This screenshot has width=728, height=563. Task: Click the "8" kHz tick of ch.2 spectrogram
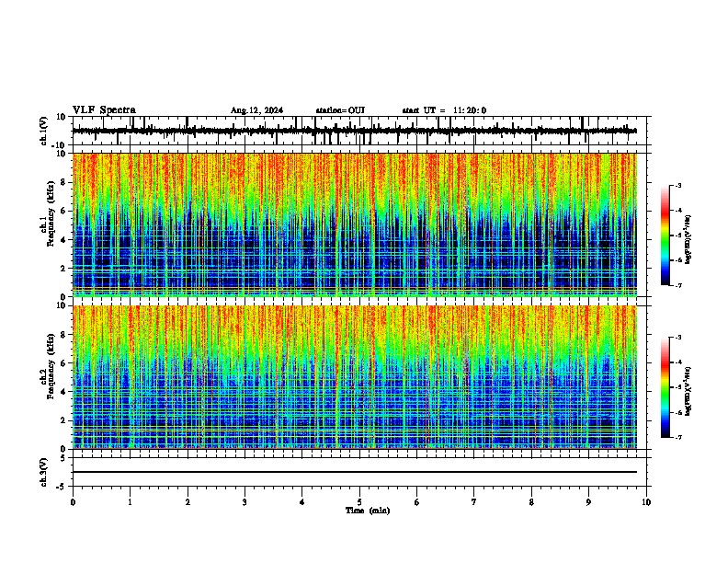pyautogui.click(x=64, y=335)
